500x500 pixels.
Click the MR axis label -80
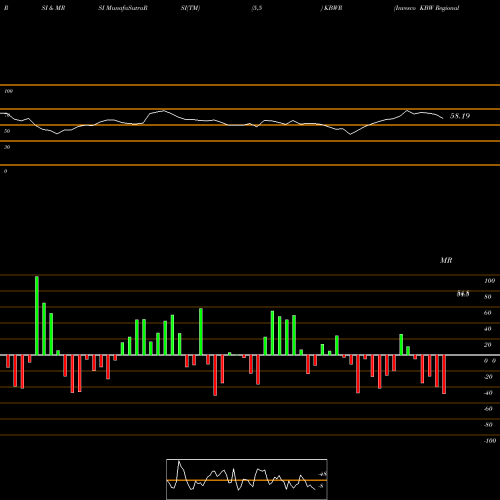coord(488,425)
